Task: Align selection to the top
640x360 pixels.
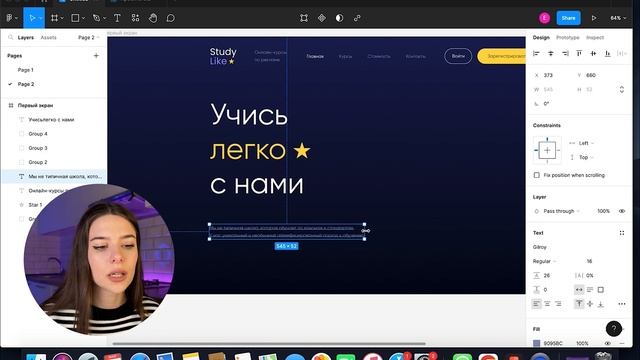Action: (x=579, y=53)
